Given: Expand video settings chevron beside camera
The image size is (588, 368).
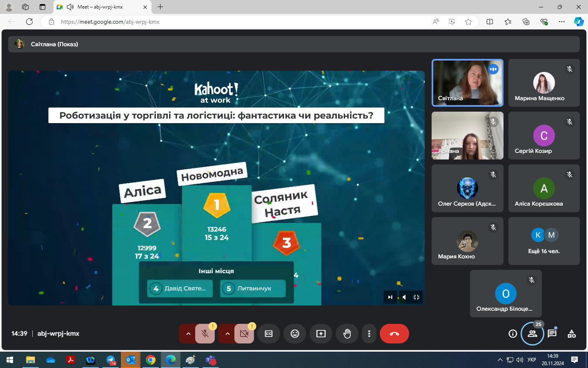Looking at the screenshot, I should [227, 334].
